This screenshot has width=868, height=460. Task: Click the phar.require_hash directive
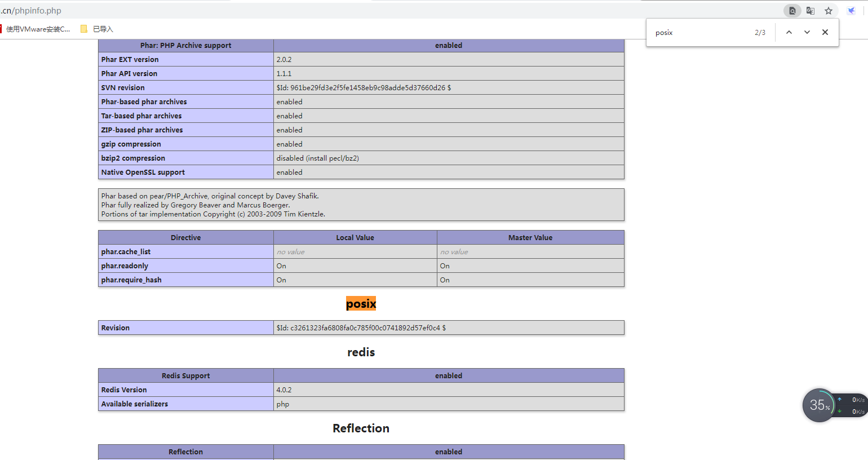click(131, 280)
